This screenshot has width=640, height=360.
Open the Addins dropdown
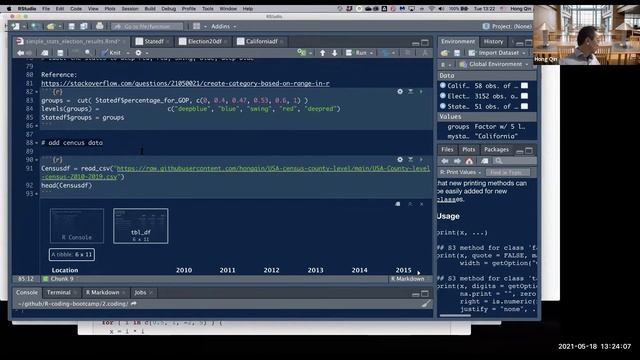point(223,27)
